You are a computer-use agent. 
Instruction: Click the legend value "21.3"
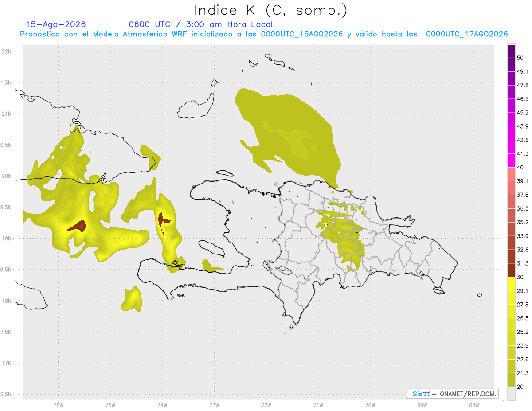(523, 372)
